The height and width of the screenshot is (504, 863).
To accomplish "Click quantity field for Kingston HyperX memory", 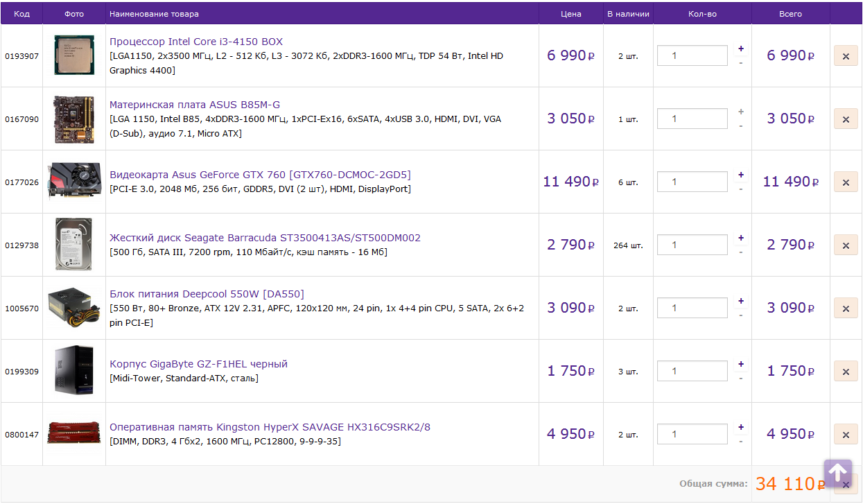I will click(x=692, y=434).
